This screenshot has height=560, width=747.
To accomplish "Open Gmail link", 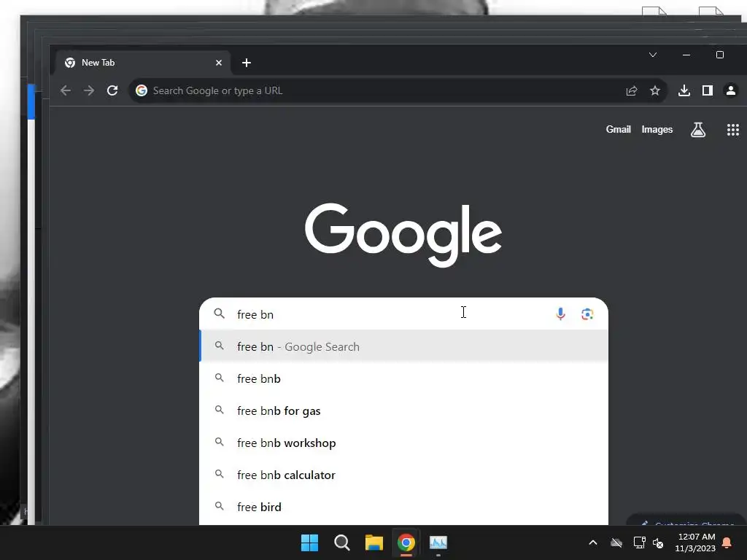I will pos(618,130).
